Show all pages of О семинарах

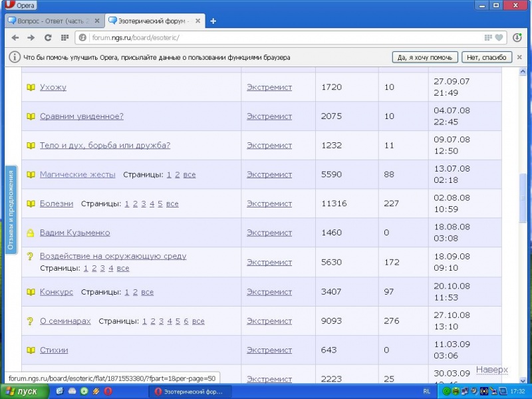pos(198,321)
